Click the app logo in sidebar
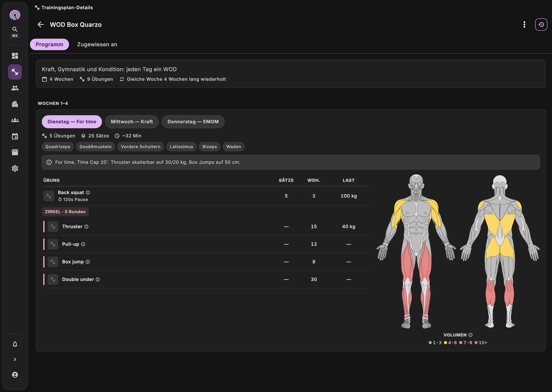552x392 pixels. point(15,15)
